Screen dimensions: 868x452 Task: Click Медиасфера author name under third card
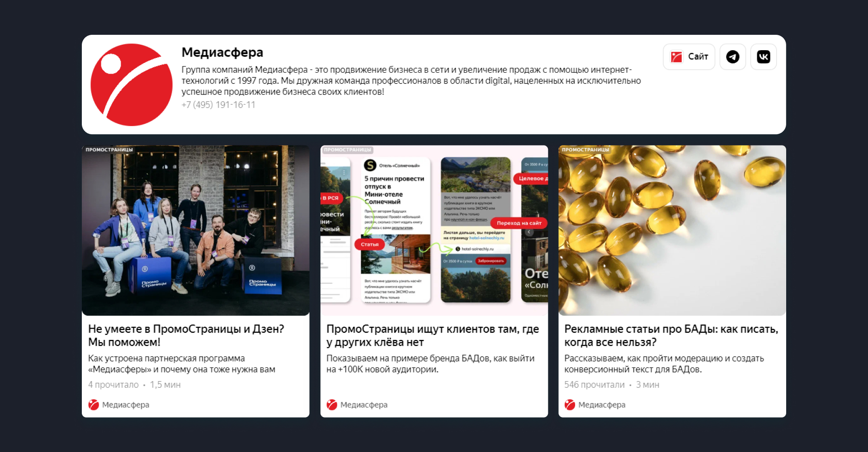(602, 405)
